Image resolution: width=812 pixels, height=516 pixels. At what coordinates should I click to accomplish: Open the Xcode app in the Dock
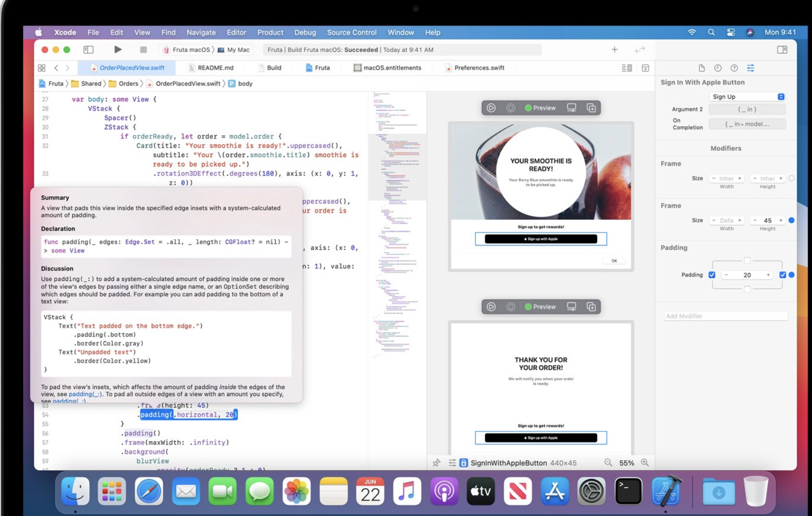click(666, 491)
